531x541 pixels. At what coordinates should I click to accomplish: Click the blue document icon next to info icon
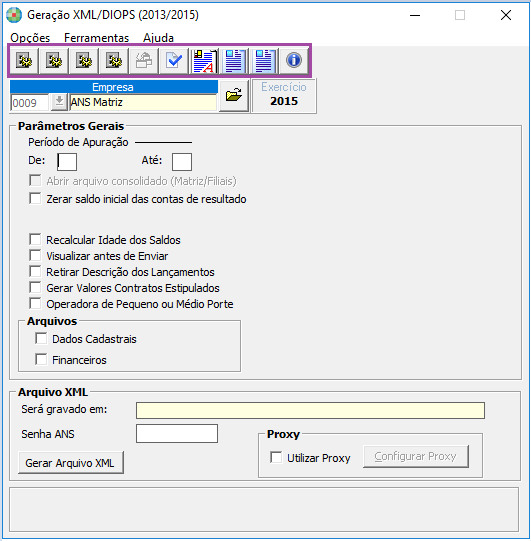264,61
